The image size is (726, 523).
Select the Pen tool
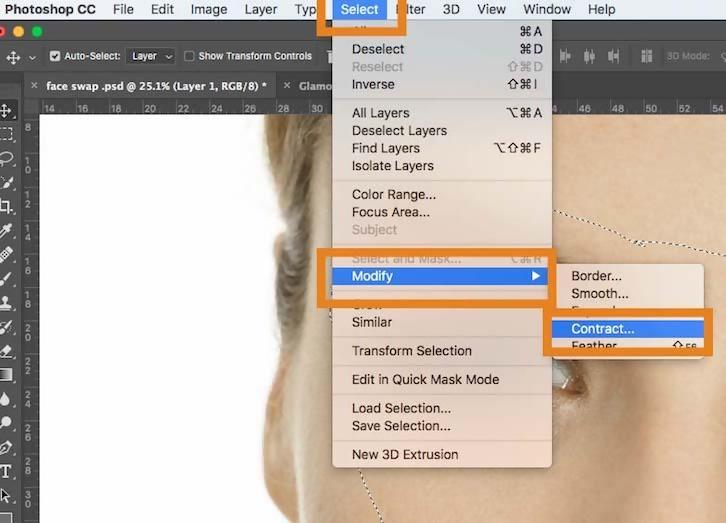click(x=6, y=447)
